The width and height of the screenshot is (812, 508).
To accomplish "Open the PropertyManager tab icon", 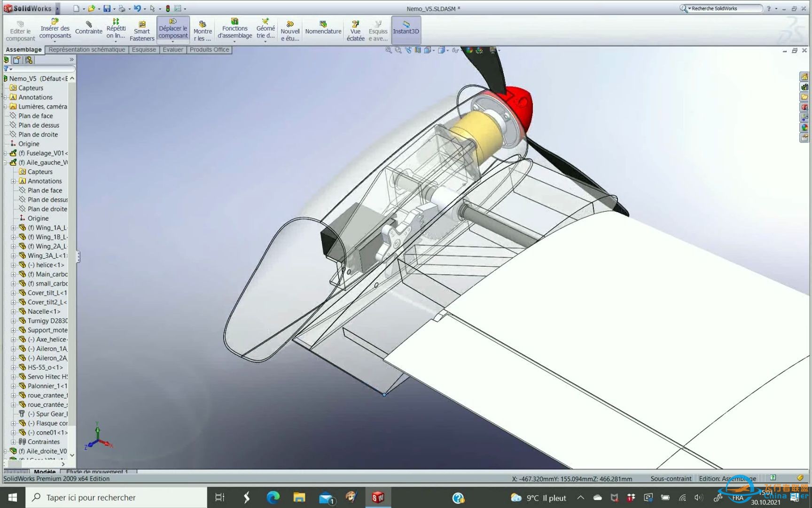I will tap(17, 60).
